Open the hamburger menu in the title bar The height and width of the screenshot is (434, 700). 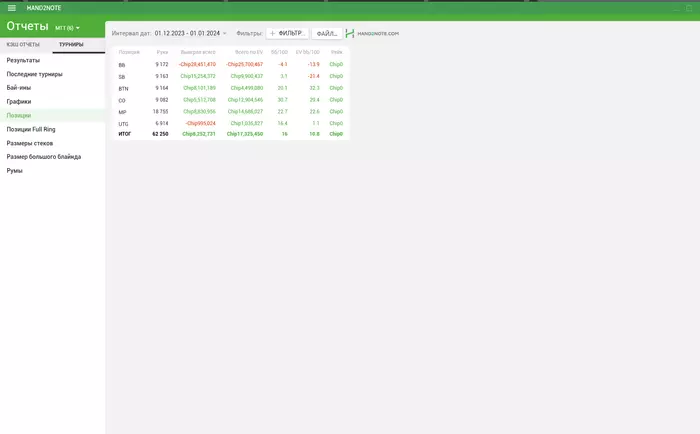pos(12,8)
